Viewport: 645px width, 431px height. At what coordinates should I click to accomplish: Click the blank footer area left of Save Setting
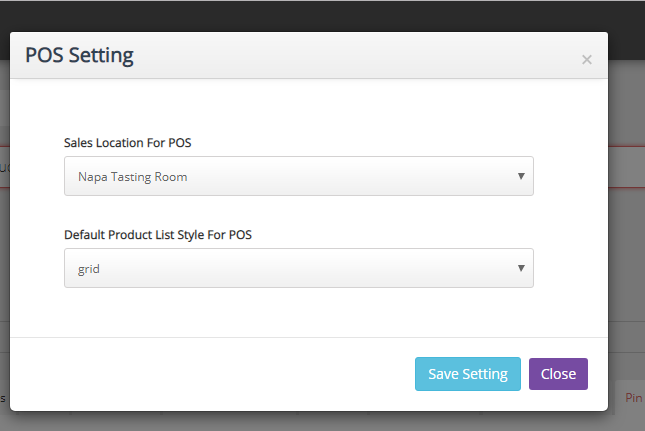pyautogui.click(x=200, y=374)
